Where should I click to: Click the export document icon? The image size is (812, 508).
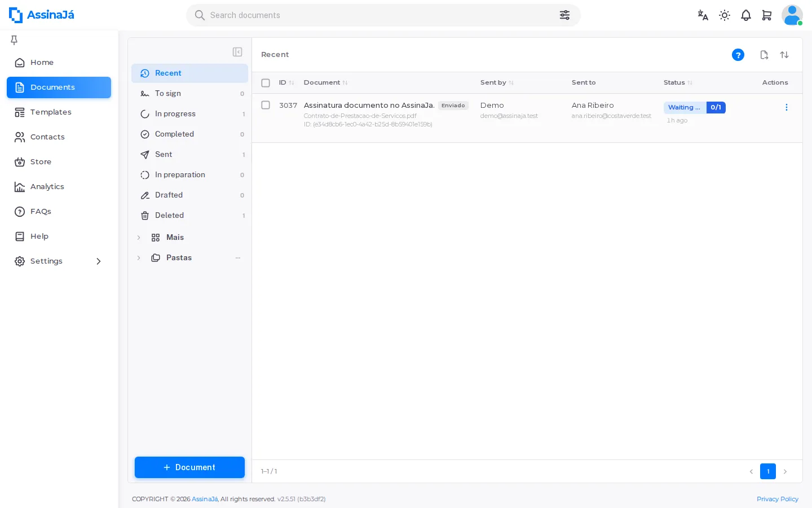[x=764, y=55]
